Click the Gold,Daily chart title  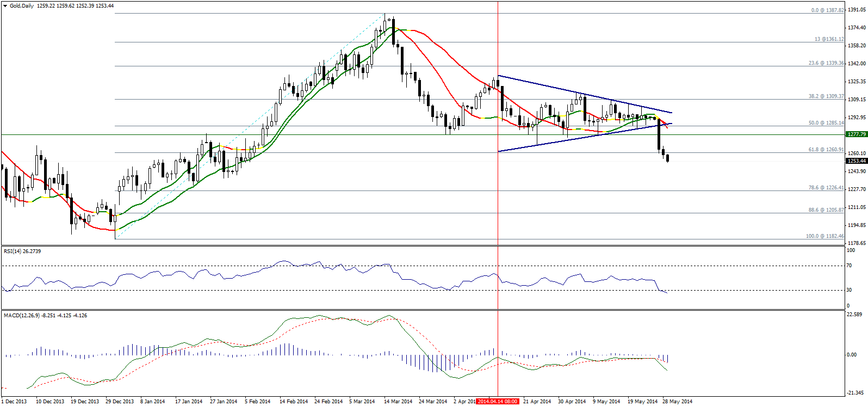pyautogui.click(x=22, y=5)
